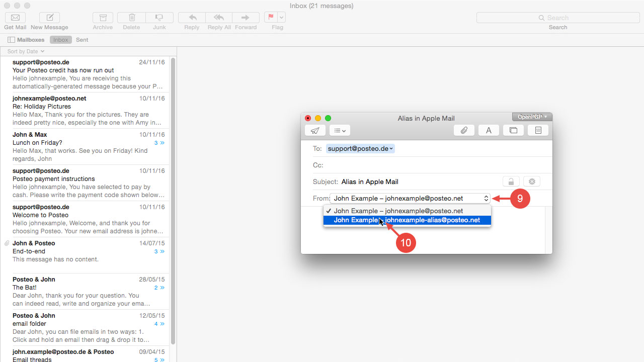Move the message to Junk
644x362 pixels.
tap(159, 17)
